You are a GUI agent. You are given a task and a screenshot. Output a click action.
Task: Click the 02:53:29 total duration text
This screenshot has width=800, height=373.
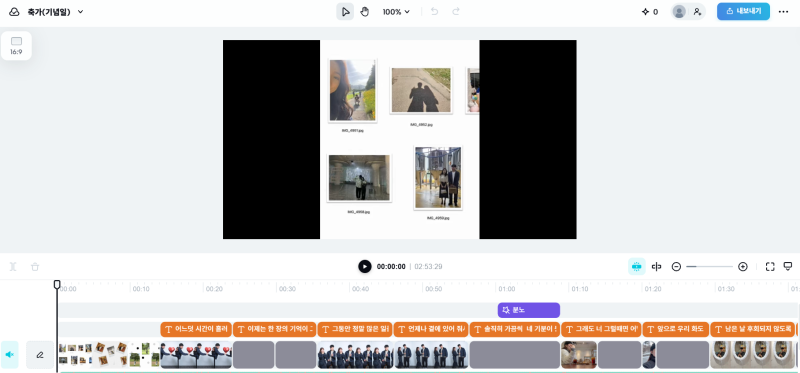[x=428, y=266]
